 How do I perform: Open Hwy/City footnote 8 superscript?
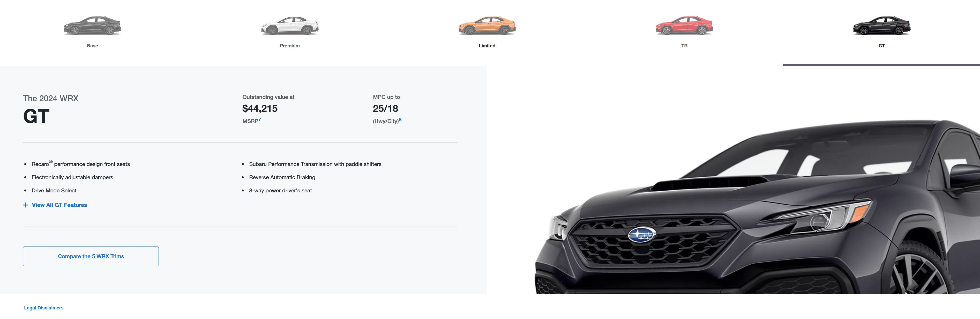[400, 120]
